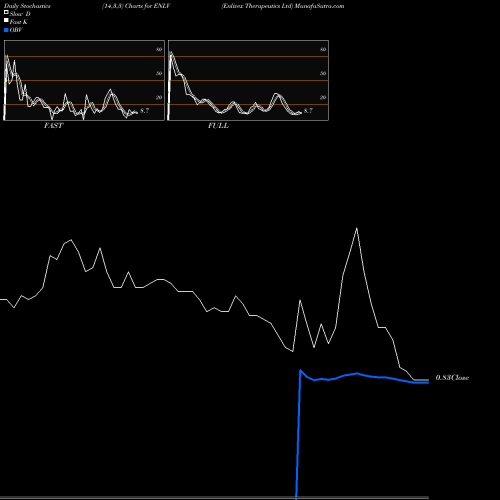This screenshot has height=500, width=500.
Task: Click the 'Enlivex Therapeutics Ltd' title text
Action: pos(257,6)
